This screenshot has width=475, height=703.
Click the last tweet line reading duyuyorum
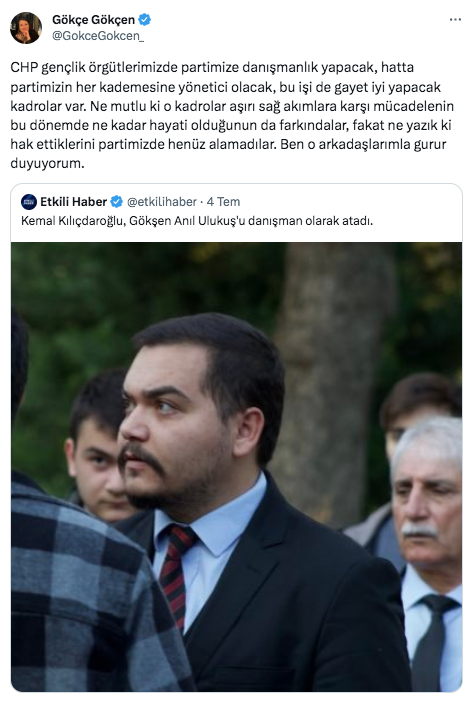(47, 164)
